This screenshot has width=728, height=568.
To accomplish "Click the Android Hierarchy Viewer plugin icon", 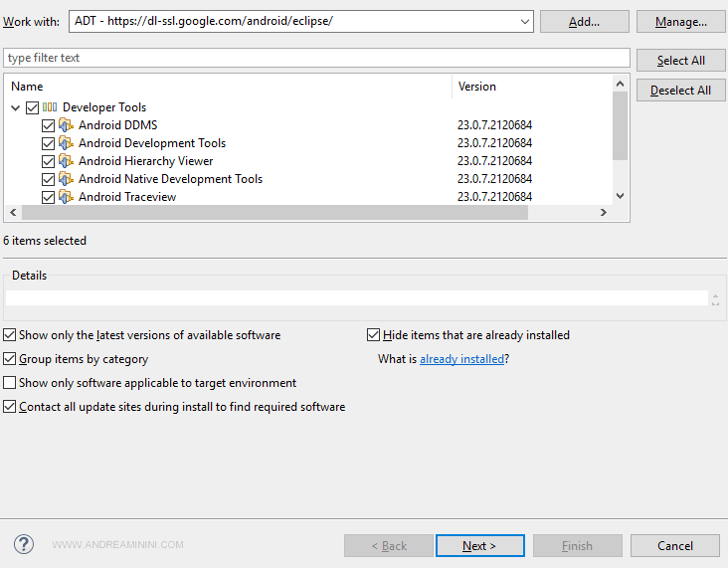I will click(67, 161).
